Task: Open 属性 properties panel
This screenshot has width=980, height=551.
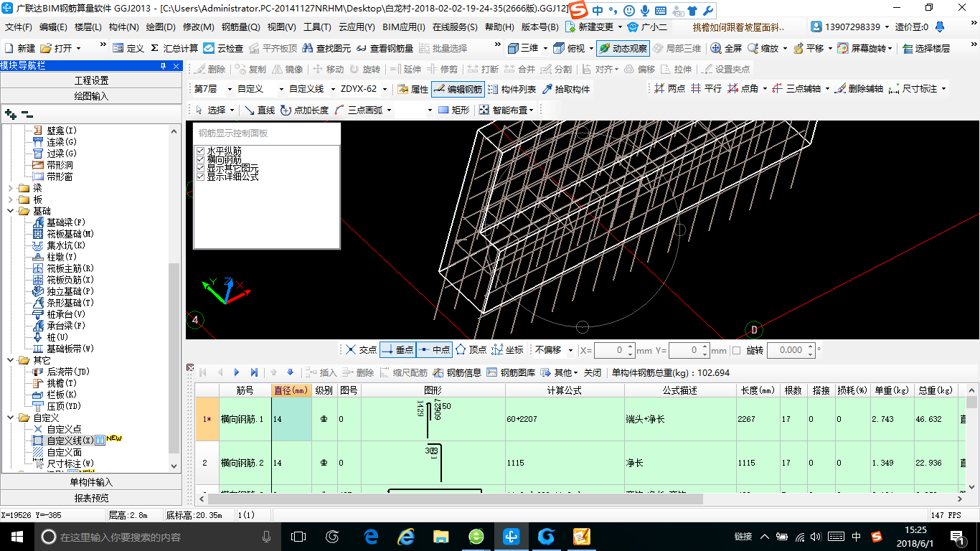Action: point(413,90)
